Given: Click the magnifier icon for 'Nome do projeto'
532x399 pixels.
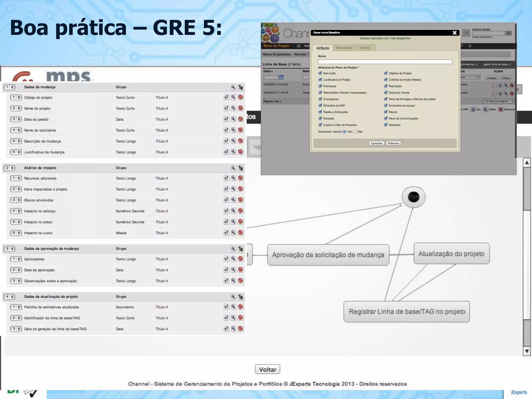Looking at the screenshot, I should click(x=233, y=108).
